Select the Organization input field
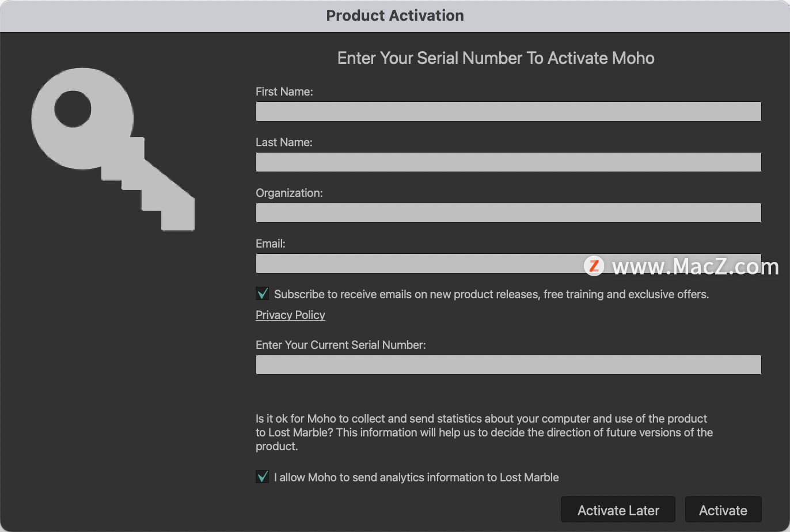 click(508, 212)
